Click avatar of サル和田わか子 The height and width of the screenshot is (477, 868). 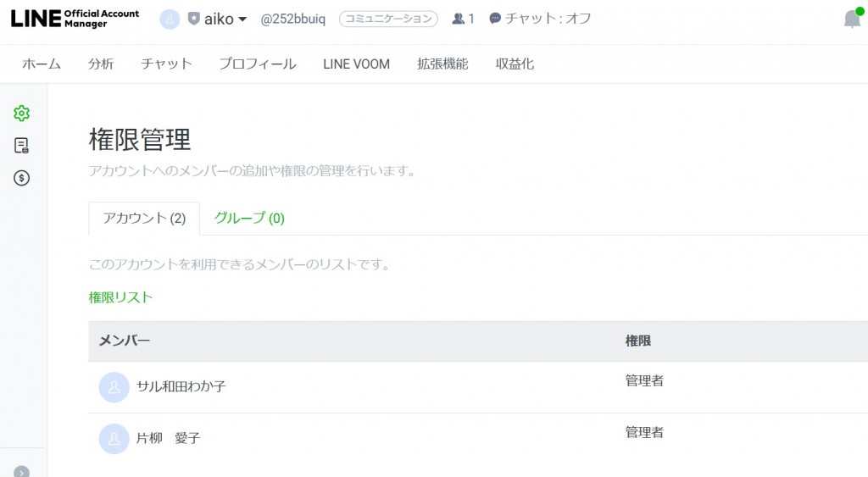[114, 387]
